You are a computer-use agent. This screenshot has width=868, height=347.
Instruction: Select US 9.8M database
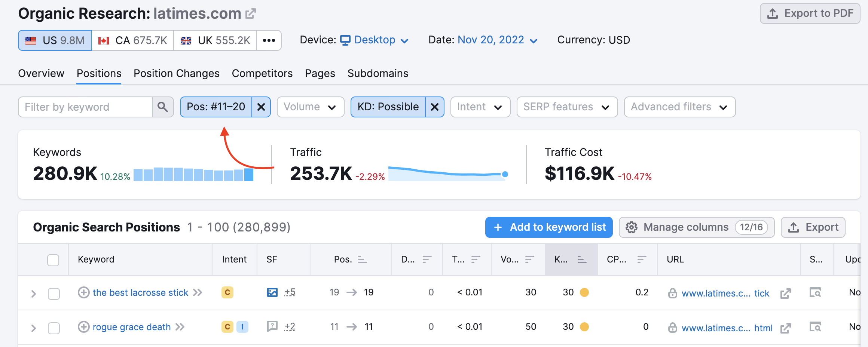[x=55, y=40]
